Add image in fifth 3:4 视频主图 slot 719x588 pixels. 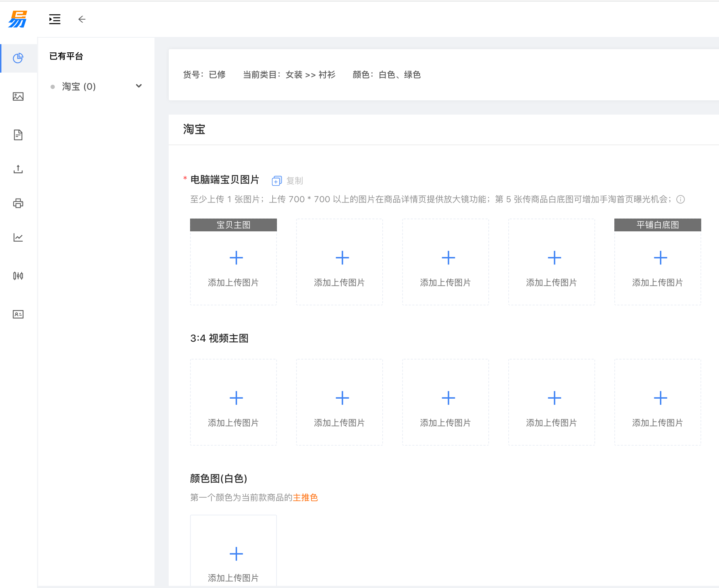point(658,402)
